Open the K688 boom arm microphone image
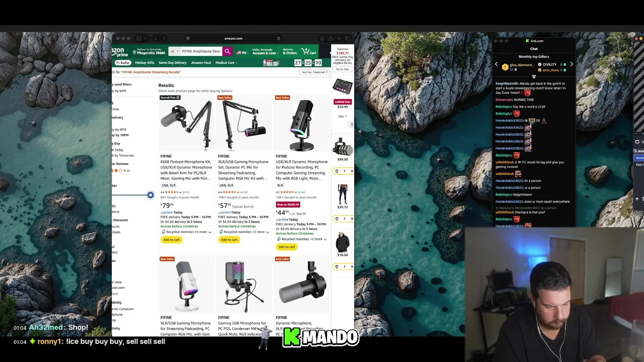644x362 pixels. 186,125
